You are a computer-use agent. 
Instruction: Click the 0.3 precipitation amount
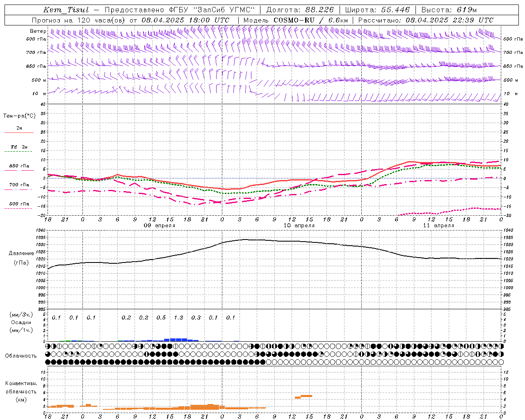point(196,318)
